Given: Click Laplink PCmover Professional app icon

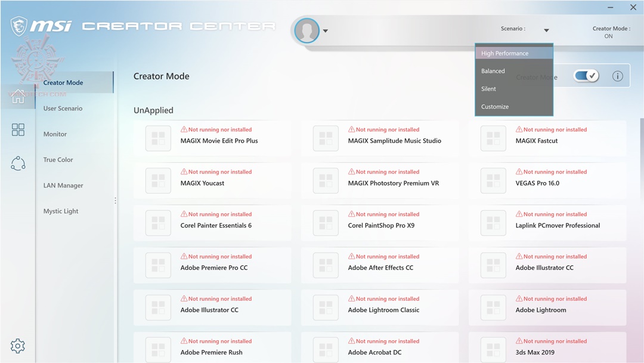Looking at the screenshot, I should pos(493,223).
